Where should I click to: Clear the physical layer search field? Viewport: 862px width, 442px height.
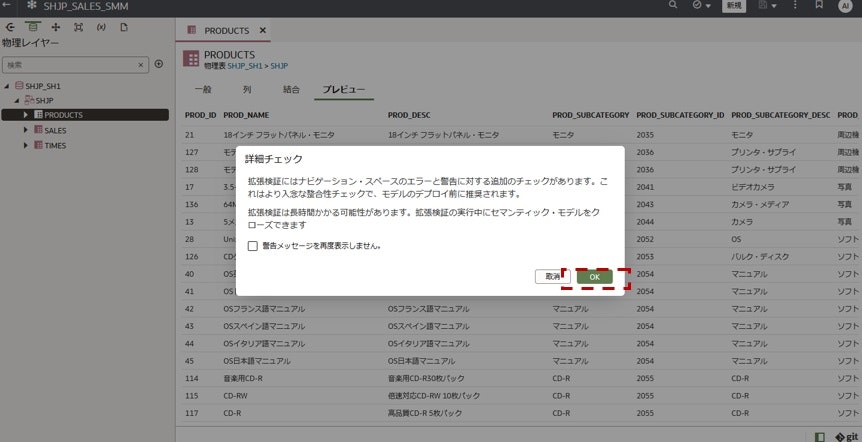tap(141, 65)
